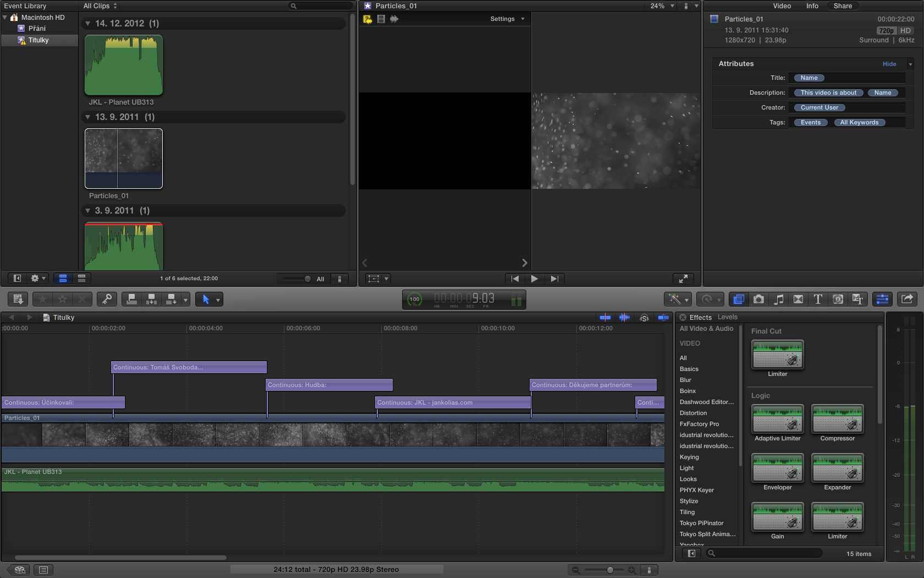924x578 pixels.
Task: Open the Share export icon in toolbar
Action: point(907,299)
